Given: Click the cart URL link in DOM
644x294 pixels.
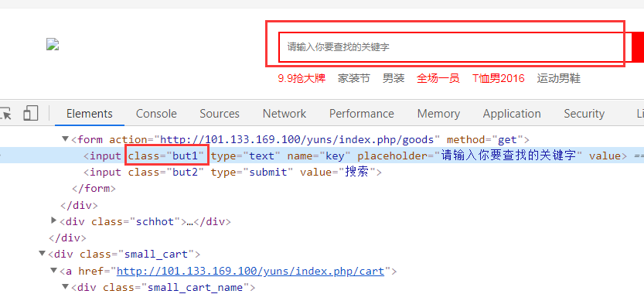Looking at the screenshot, I should coord(250,272).
